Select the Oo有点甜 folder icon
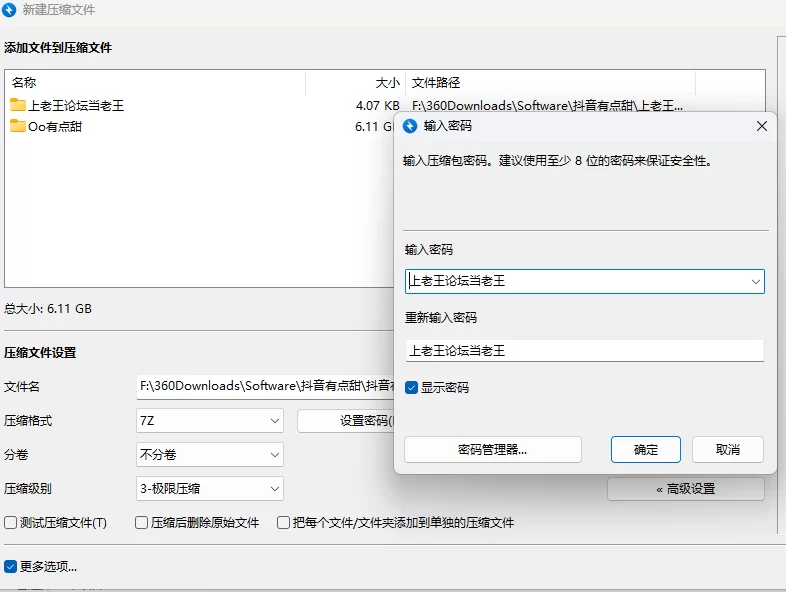 coord(18,126)
